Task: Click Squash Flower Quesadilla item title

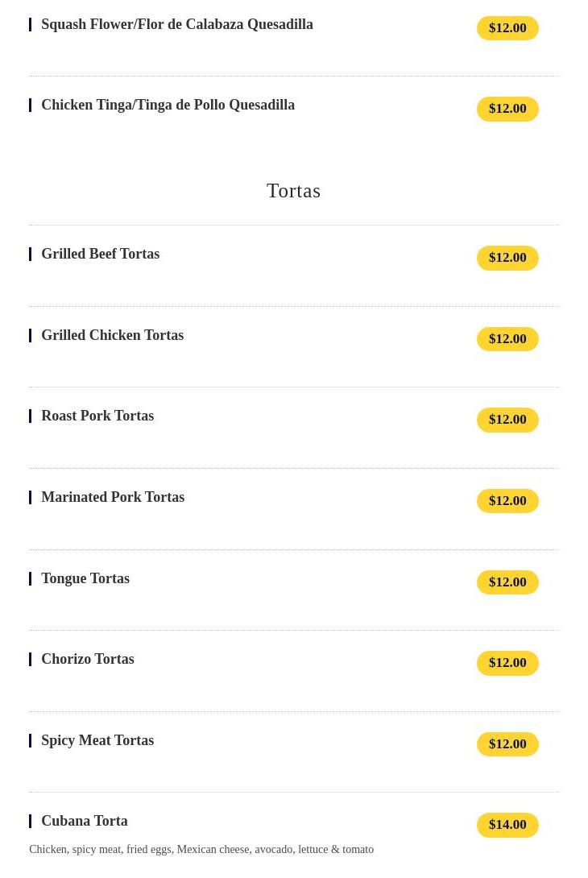Action: pos(177,25)
